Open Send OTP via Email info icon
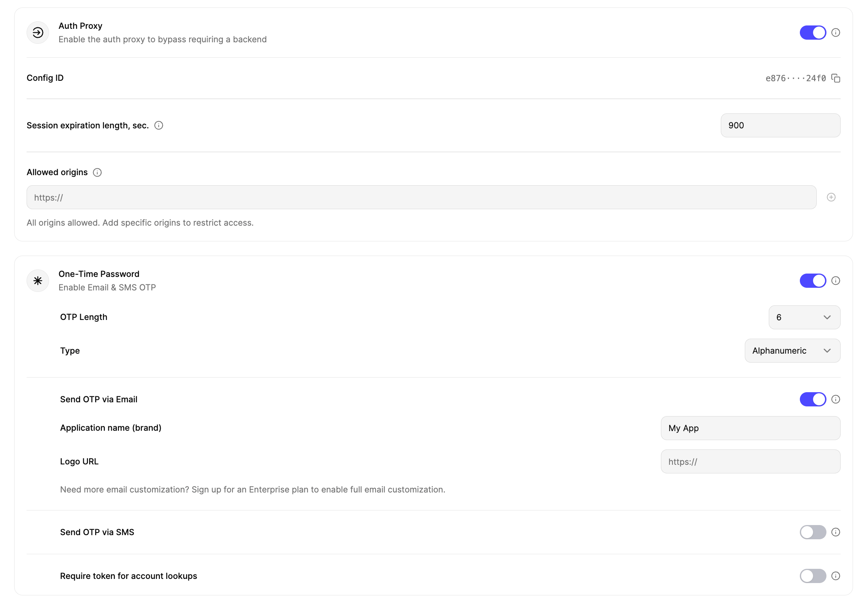868x604 pixels. pyautogui.click(x=835, y=399)
